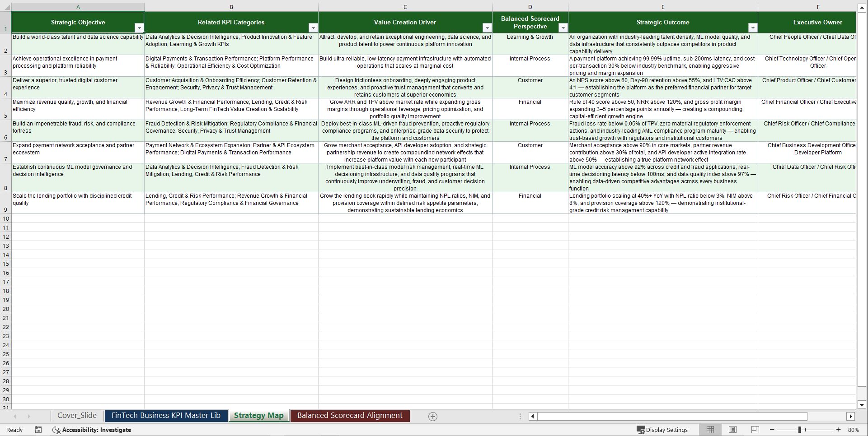
Task: Switch to Normal view icon
Action: 710,430
